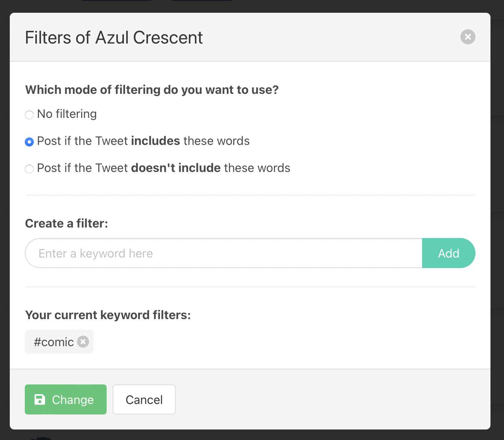This screenshot has height=440, width=504.
Task: Click the Filters of Azul Crescent title
Action: [x=114, y=38]
